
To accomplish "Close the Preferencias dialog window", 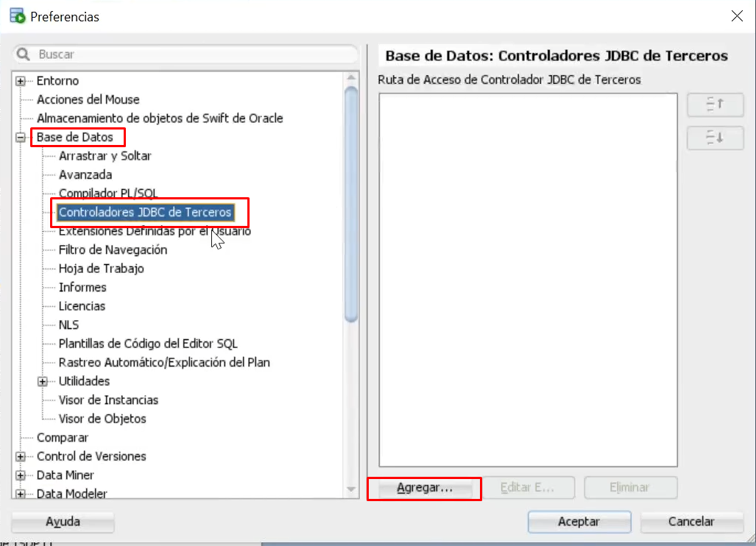I will click(x=735, y=15).
